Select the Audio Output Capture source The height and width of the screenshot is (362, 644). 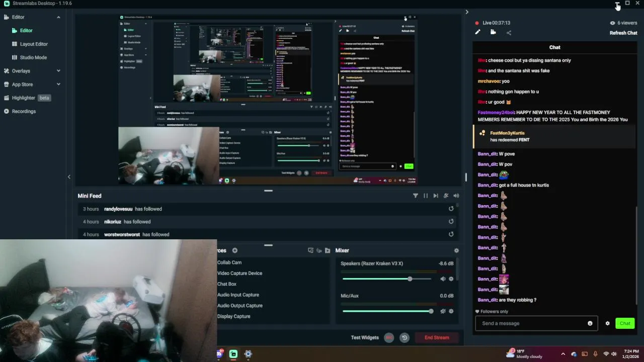[x=240, y=306]
